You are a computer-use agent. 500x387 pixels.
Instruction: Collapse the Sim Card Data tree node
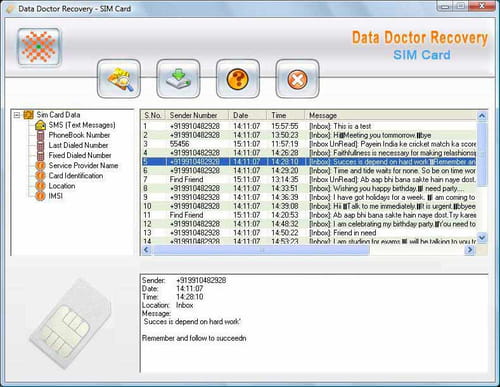click(17, 115)
